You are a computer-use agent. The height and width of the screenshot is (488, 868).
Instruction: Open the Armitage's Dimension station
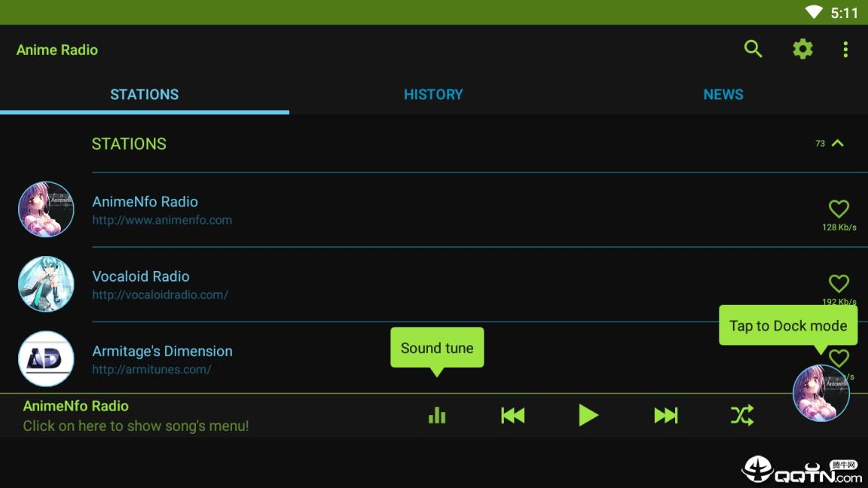[x=162, y=352]
